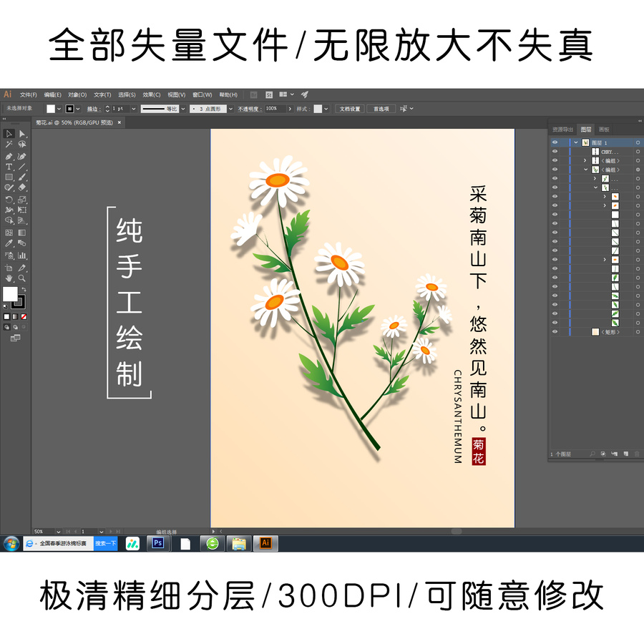644x644 pixels.
Task: Click the 描边 stroke link
Action: (93, 109)
